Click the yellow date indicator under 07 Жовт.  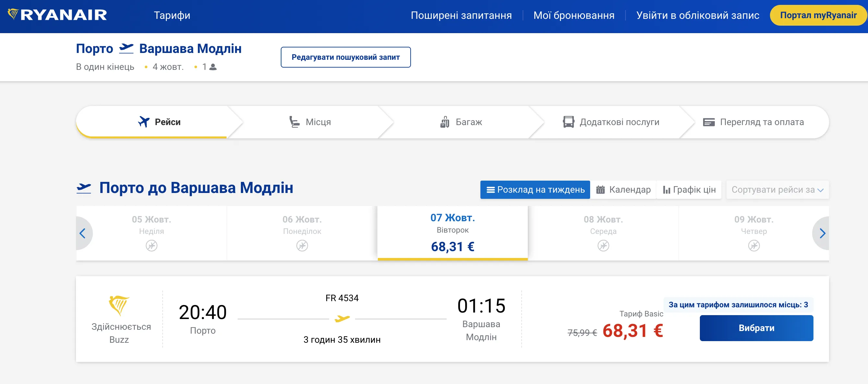pos(453,260)
